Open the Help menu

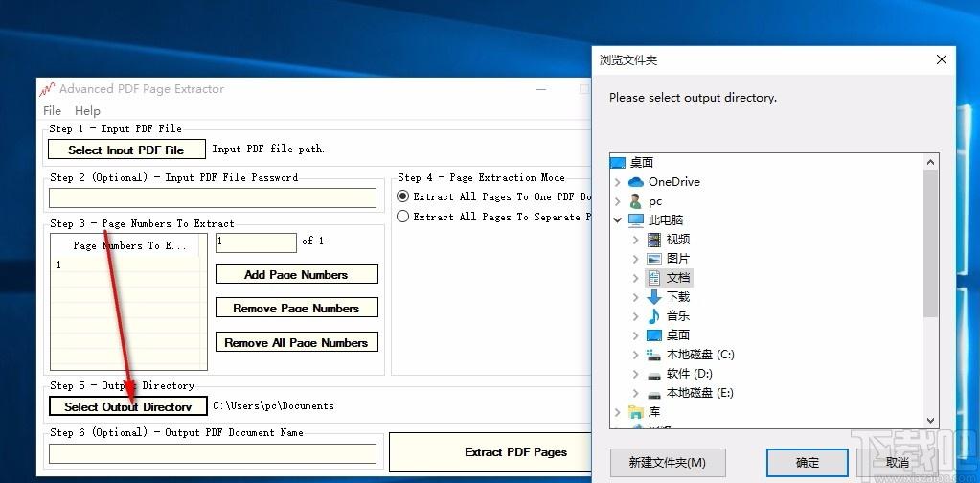(87, 110)
